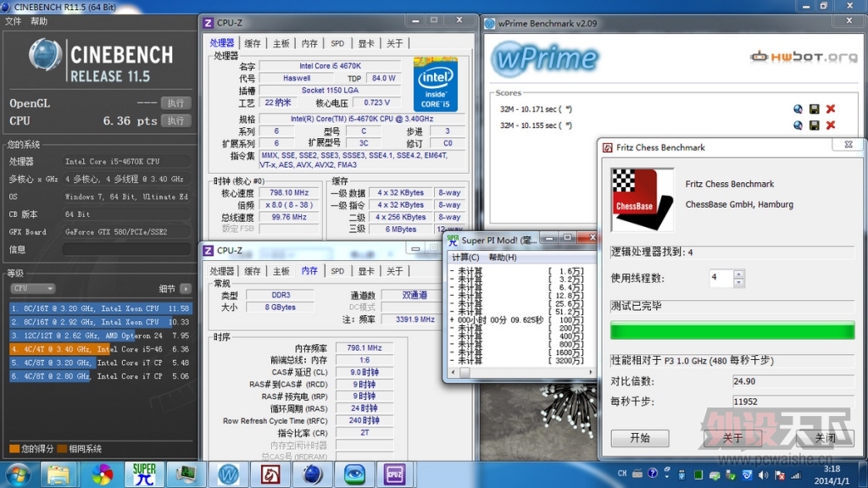The height and width of the screenshot is (488, 868).
Task: Switch to Super PI in the taskbar
Action: coord(144,474)
